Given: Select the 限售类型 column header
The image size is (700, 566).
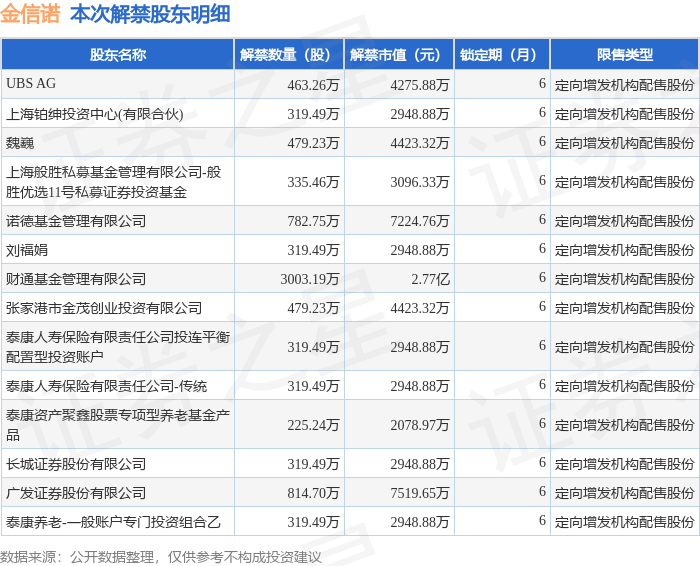Looking at the screenshot, I should pos(624,55).
